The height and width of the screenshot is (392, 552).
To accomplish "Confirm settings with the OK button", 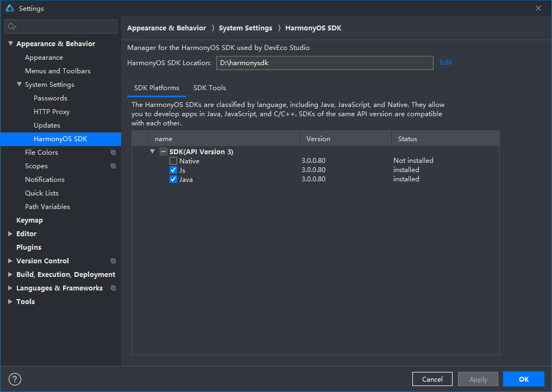I will pos(524,379).
